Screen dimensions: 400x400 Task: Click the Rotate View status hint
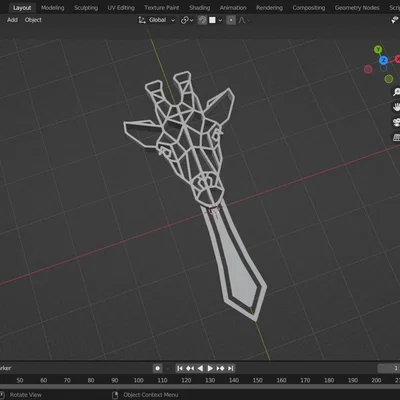[x=26, y=395]
